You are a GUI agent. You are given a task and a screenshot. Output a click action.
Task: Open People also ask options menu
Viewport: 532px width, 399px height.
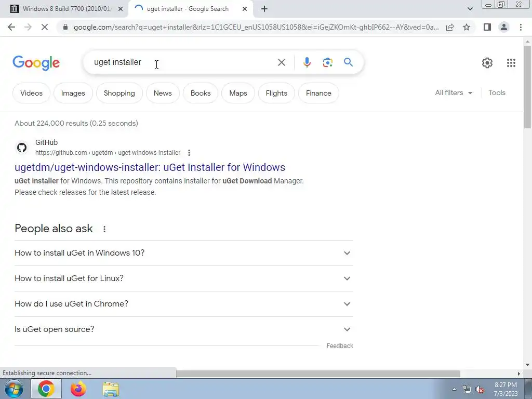[x=104, y=229]
